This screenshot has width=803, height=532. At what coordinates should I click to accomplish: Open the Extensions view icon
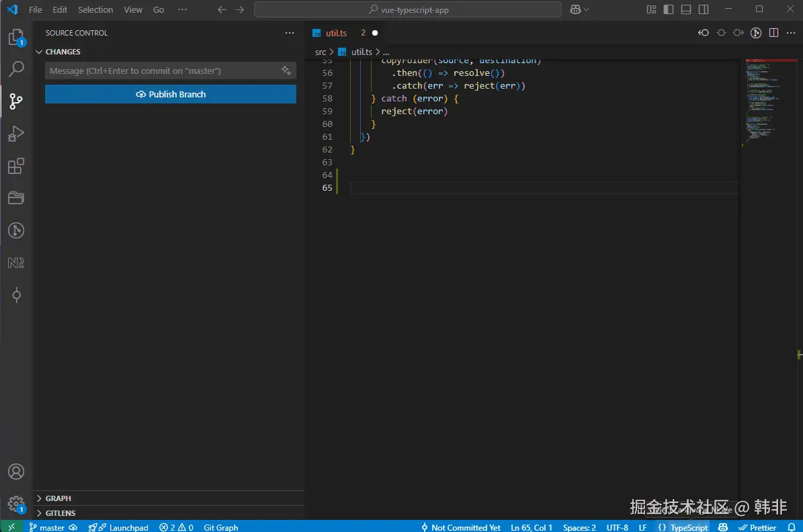pyautogui.click(x=16, y=166)
